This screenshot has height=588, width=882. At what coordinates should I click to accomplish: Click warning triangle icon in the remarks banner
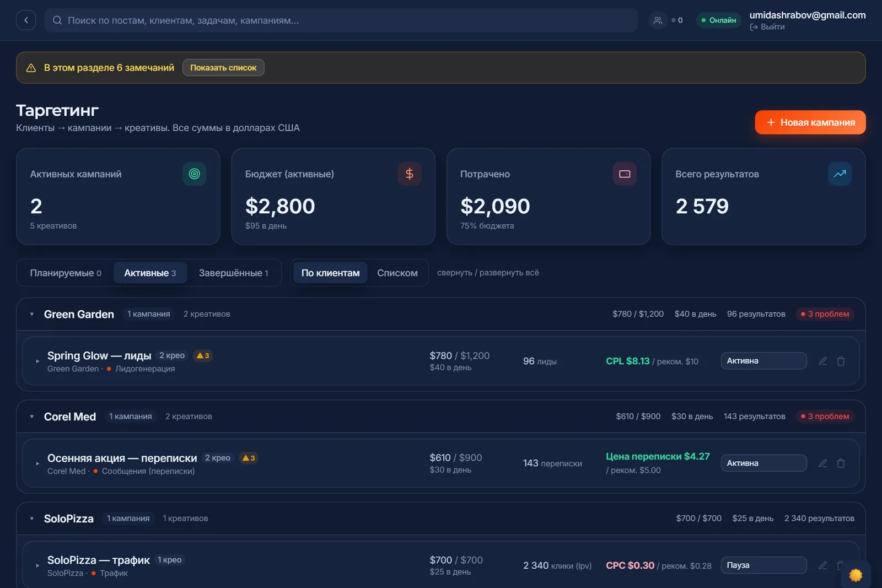[31, 68]
